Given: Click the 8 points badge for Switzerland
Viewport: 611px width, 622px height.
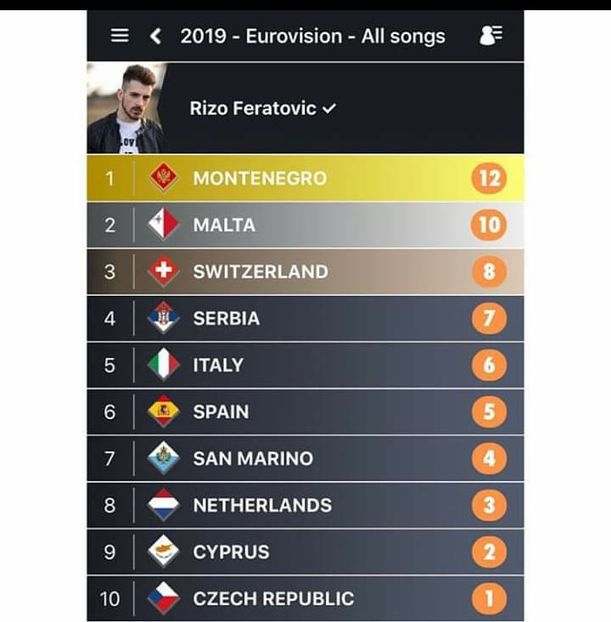Looking at the screenshot, I should point(488,271).
